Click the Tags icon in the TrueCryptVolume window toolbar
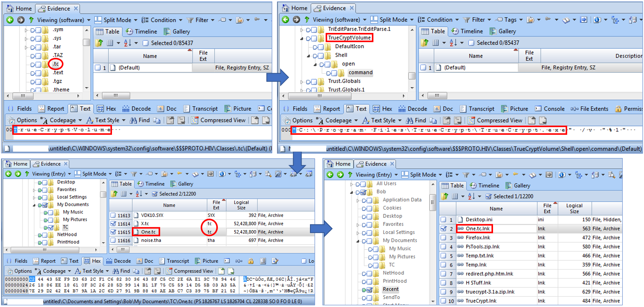The height and width of the screenshot is (307, 644). pos(499,20)
